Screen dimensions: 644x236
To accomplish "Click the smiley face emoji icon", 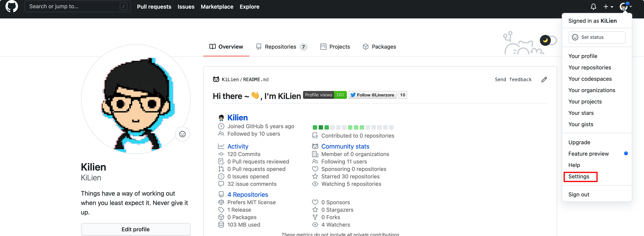I will (x=182, y=134).
